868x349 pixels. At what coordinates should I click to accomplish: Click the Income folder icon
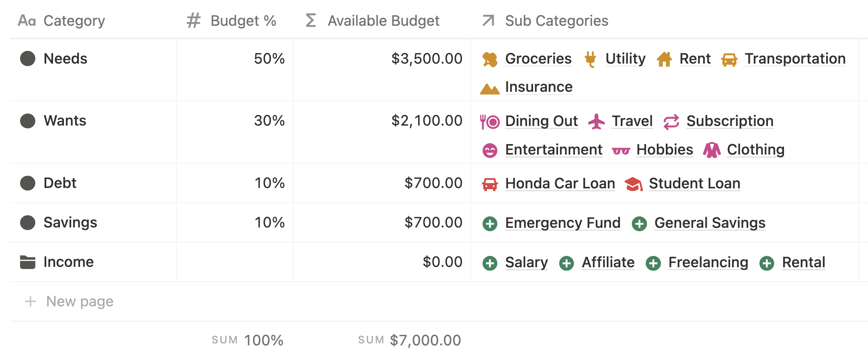click(28, 262)
